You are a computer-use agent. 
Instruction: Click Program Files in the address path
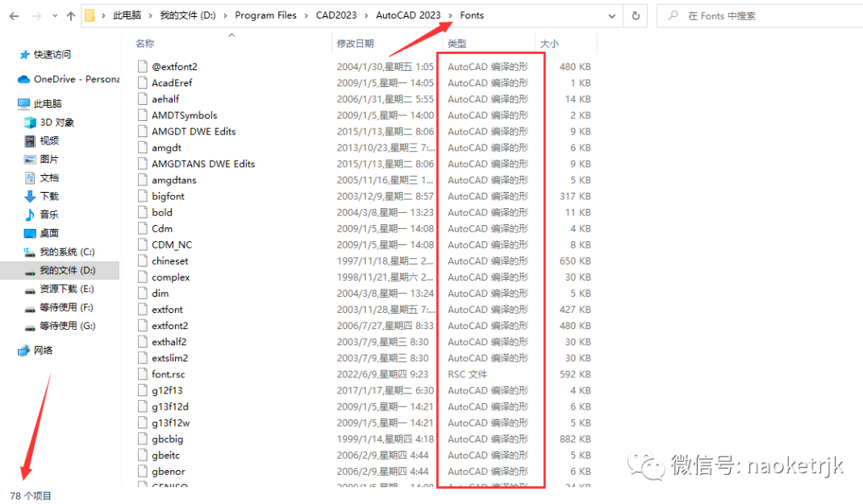click(265, 15)
